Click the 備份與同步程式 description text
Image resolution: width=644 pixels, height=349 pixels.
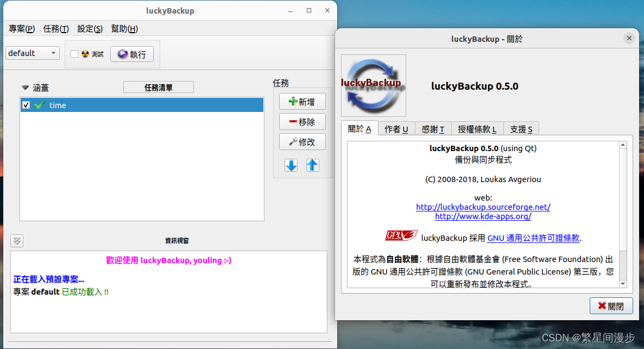click(x=483, y=160)
